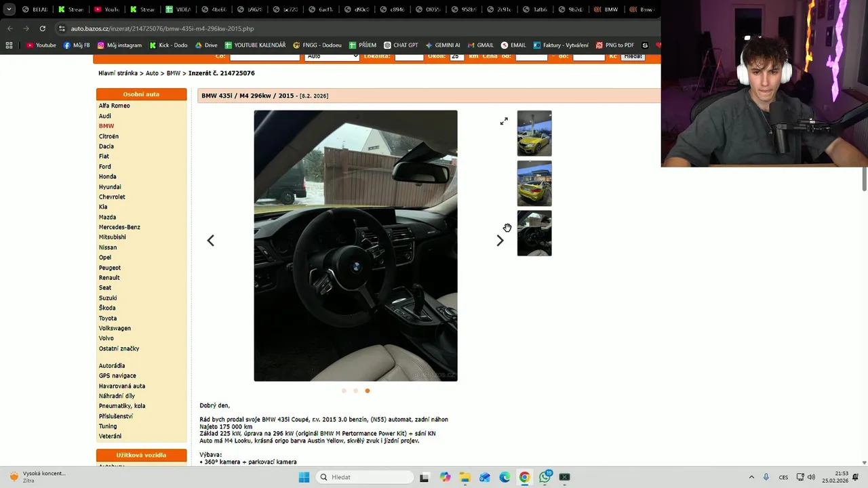Open the CHAT GPT bookmark
This screenshot has width=868, height=488.
pyautogui.click(x=401, y=45)
